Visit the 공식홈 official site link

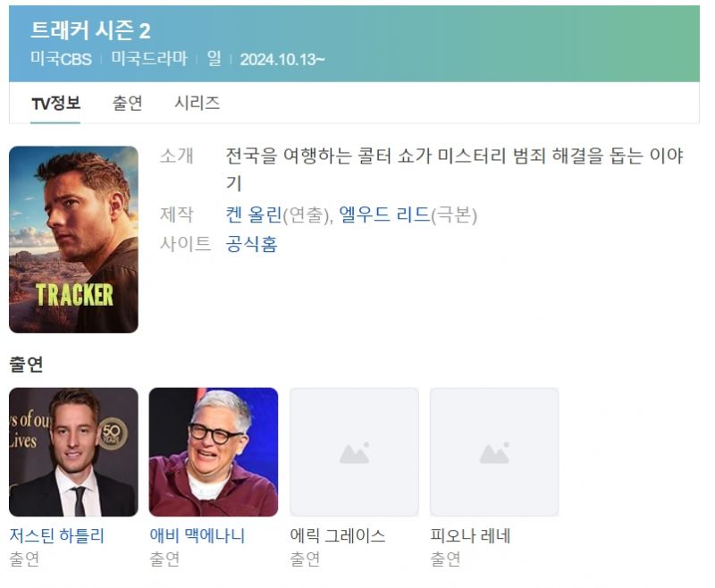coord(251,244)
